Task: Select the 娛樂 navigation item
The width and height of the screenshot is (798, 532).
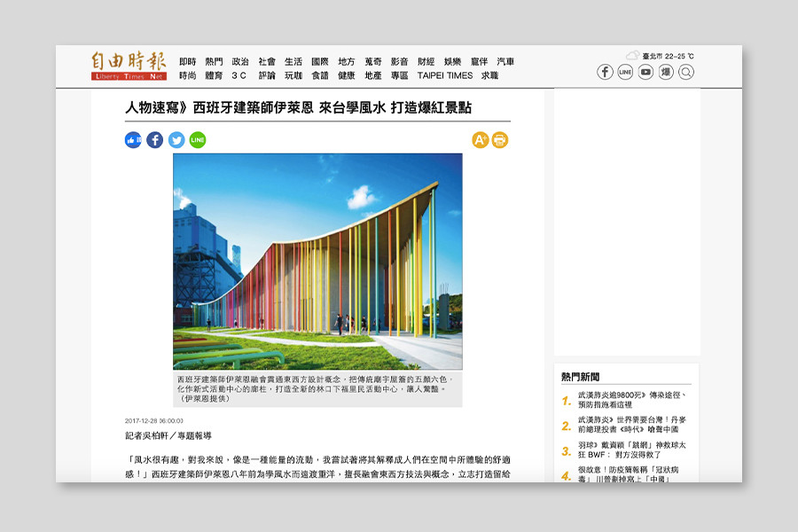Action: click(452, 62)
